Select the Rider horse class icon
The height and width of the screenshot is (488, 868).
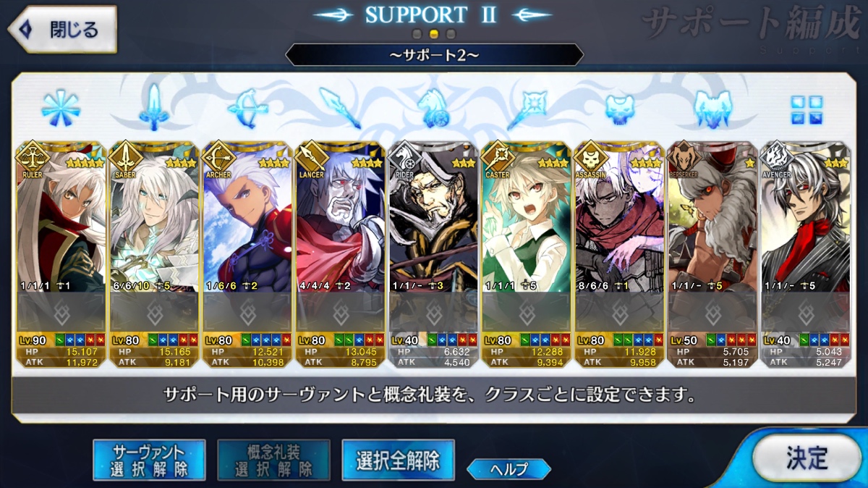tap(433, 108)
